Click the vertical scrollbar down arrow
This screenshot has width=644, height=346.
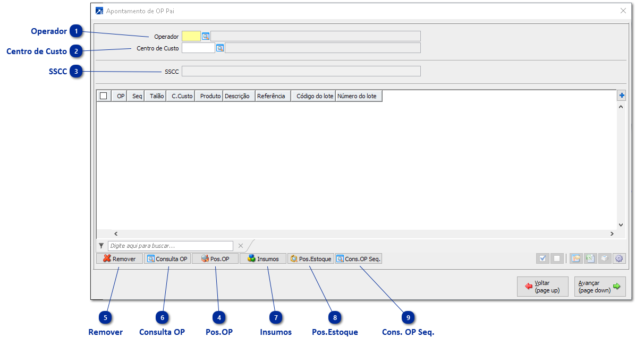tap(621, 225)
